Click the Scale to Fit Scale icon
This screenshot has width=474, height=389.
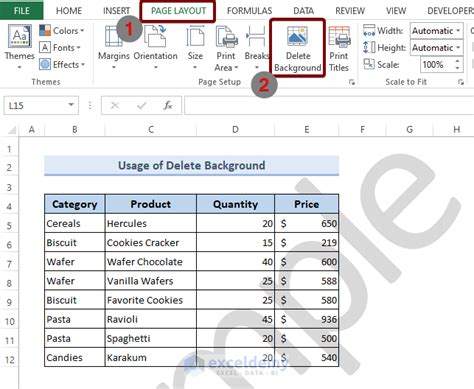(369, 64)
